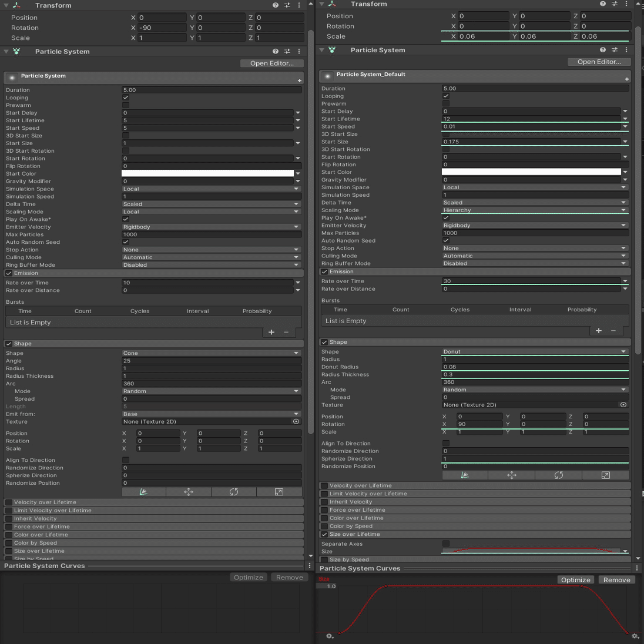Open presets for right Particle System component
The width and height of the screenshot is (644, 644).
(615, 50)
